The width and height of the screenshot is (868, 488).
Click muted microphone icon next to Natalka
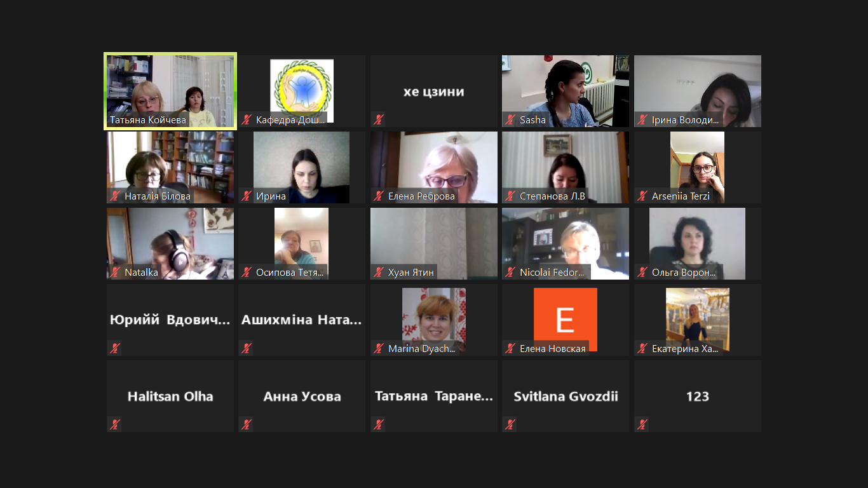[x=115, y=272]
